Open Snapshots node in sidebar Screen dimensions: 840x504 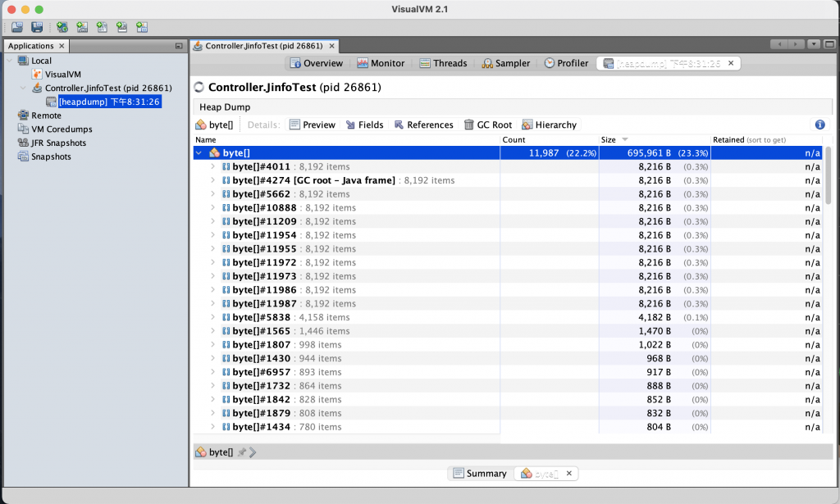coord(51,157)
